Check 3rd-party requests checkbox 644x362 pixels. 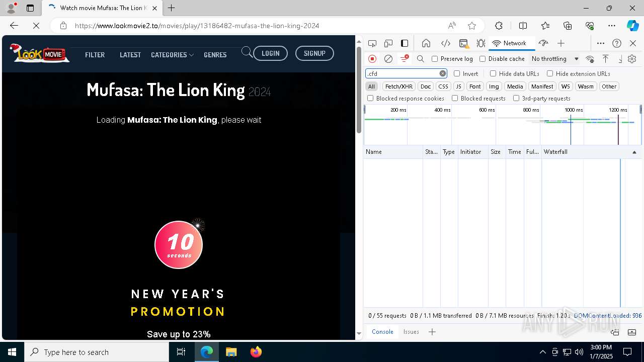(516, 99)
